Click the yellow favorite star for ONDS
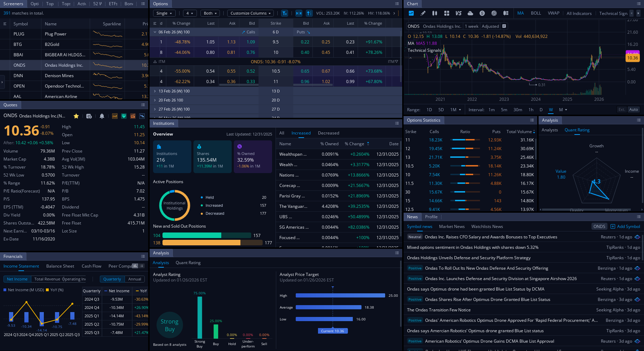Viewport: 644px width, 351px height. (76, 116)
